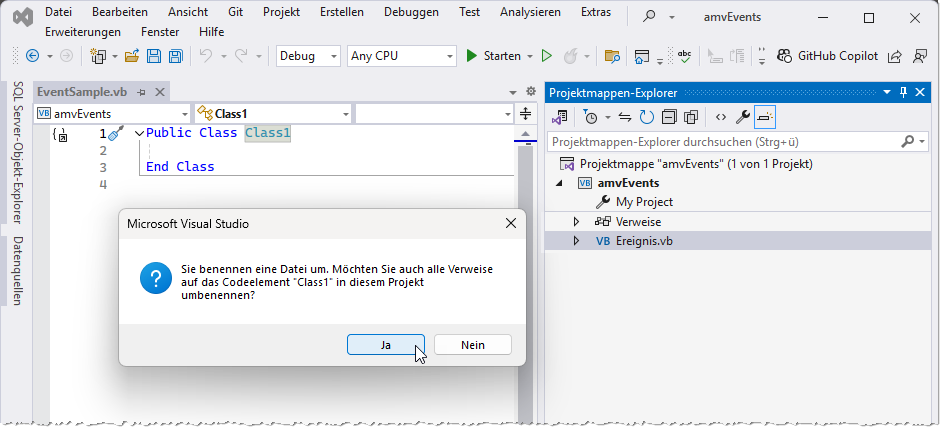Screen dimensions: 942x431
Task: Open the Projekt menu
Action: tap(281, 12)
